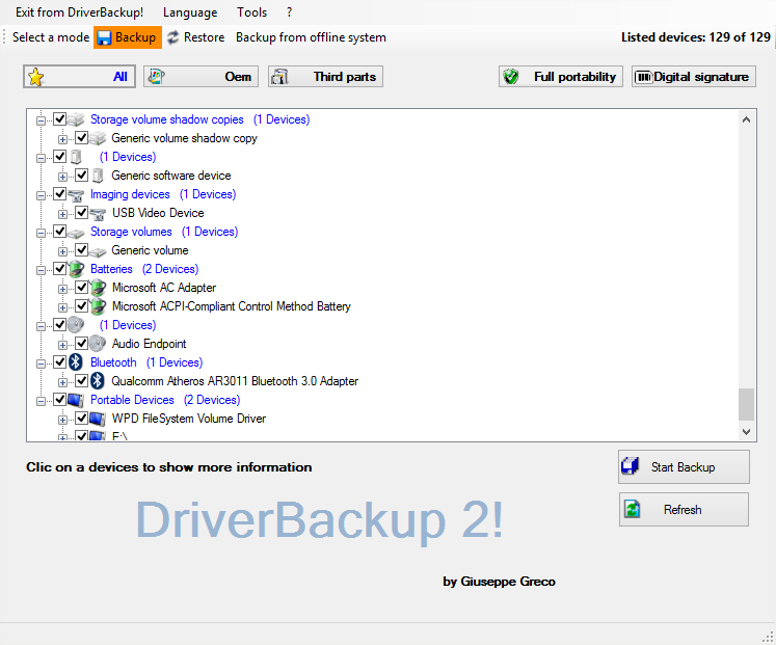Uncheck the USB Video Device checkbox

click(82, 212)
